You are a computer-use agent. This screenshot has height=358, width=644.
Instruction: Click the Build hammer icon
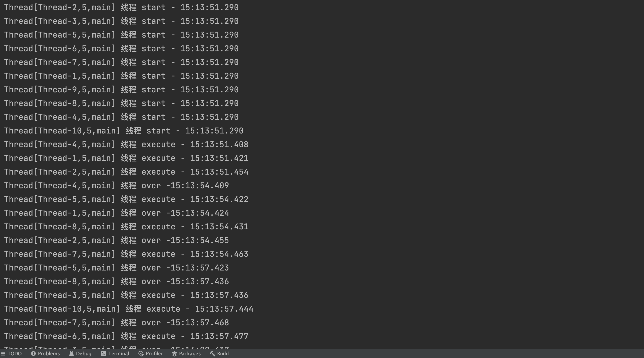(213, 354)
